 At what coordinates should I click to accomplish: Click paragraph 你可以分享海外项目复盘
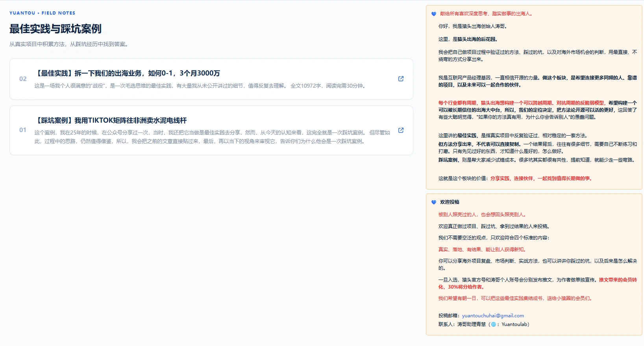[538, 264]
